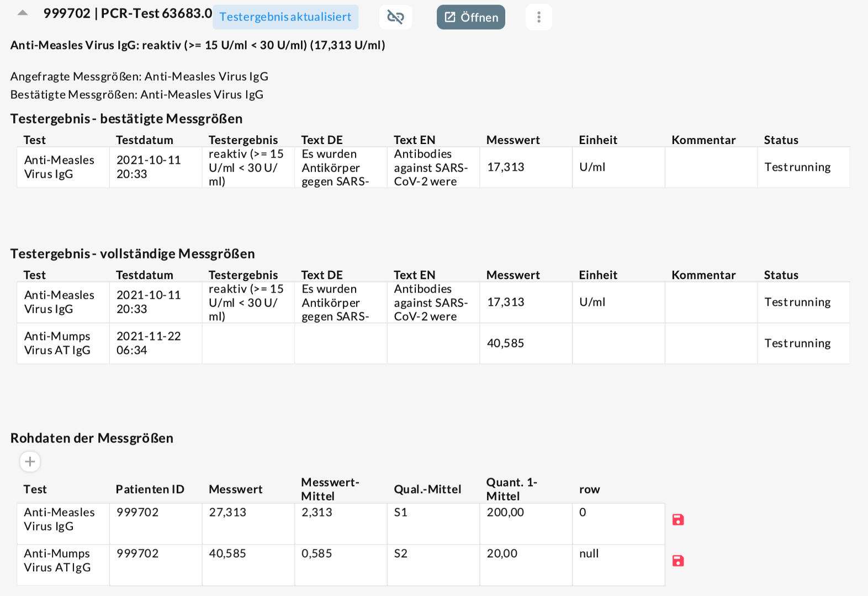This screenshot has height=596, width=868.
Task: Collapse the PCR-Test 63683.0 entry arrow
Action: tap(23, 13)
